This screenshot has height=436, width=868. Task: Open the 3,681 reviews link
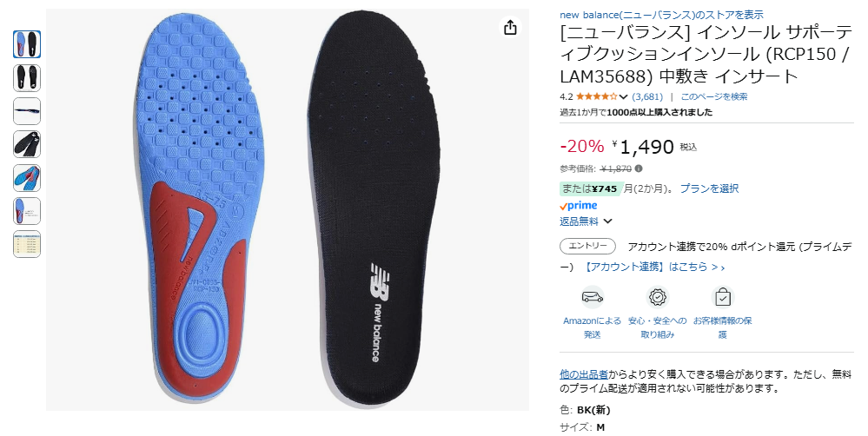[647, 96]
